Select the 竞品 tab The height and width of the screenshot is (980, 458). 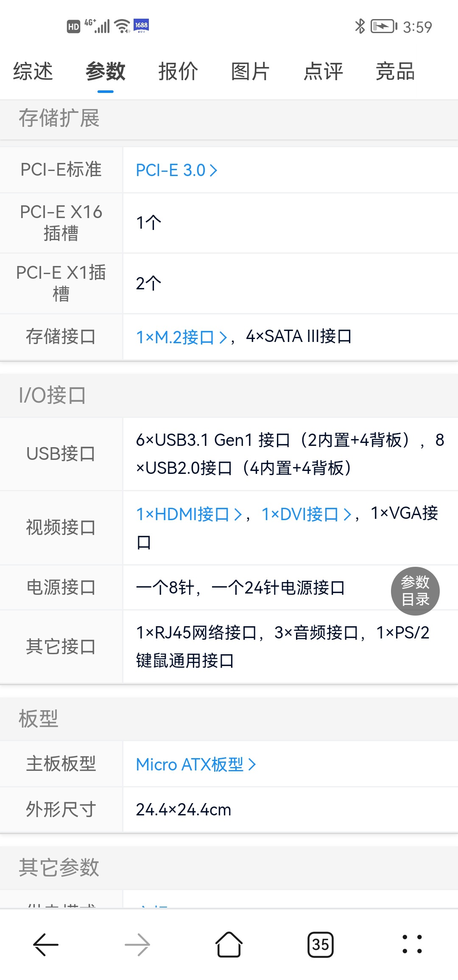coord(395,71)
